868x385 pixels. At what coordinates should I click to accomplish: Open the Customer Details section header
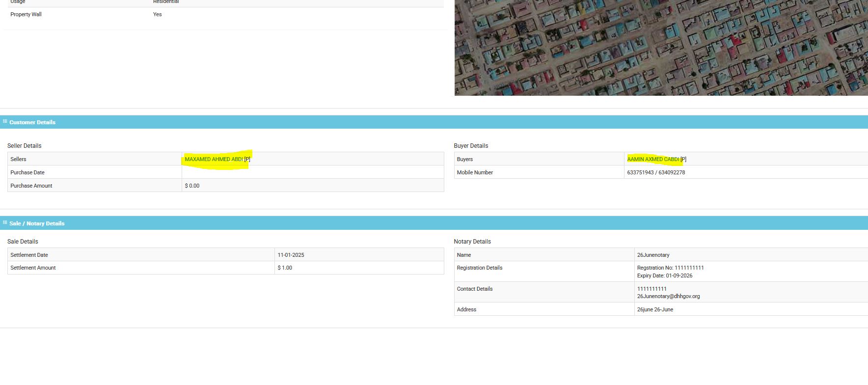(434, 122)
